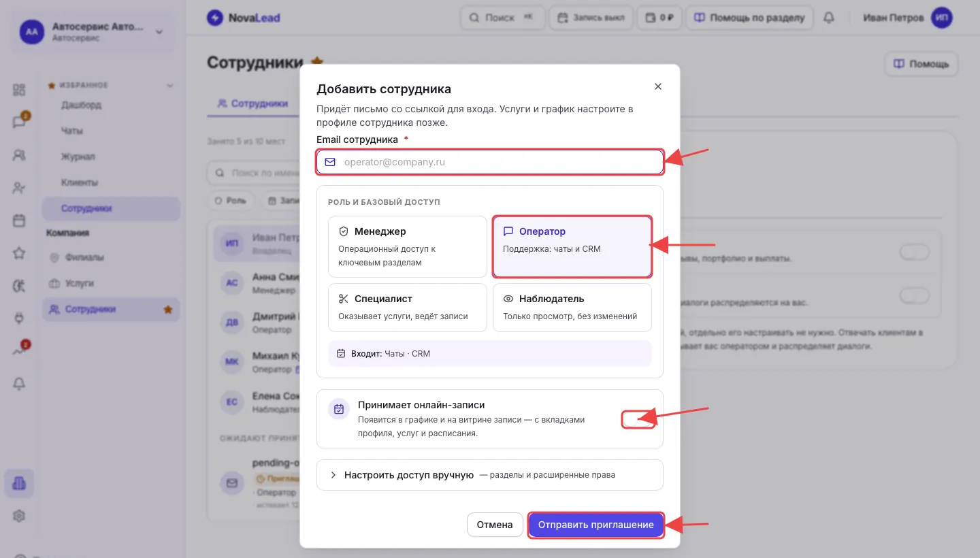Screen dimensions: 980x558
Task: Click the АС avatar in employee list
Action: [x=231, y=283]
